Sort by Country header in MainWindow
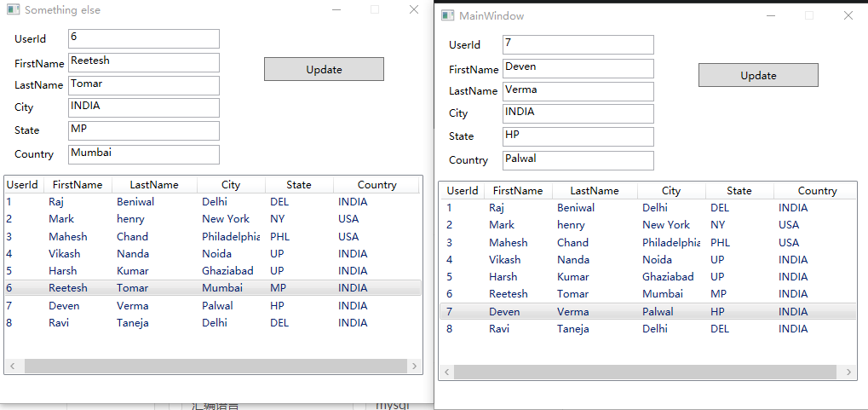868x410 pixels. [815, 191]
